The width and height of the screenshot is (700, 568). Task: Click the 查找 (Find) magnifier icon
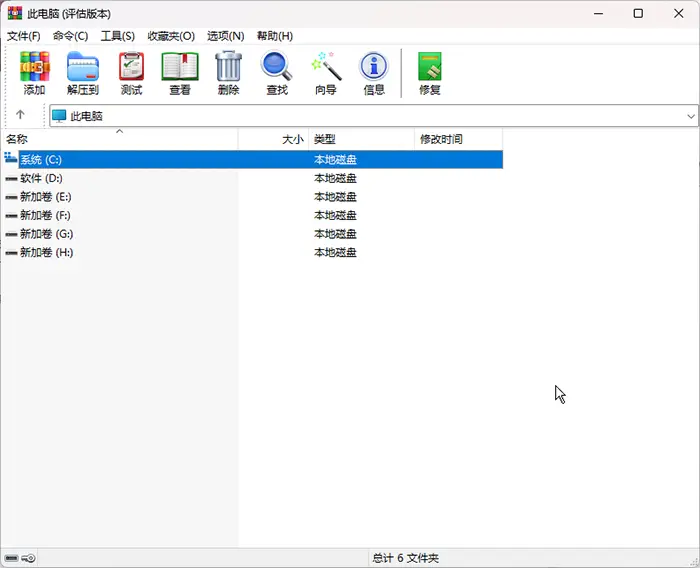[277, 66]
